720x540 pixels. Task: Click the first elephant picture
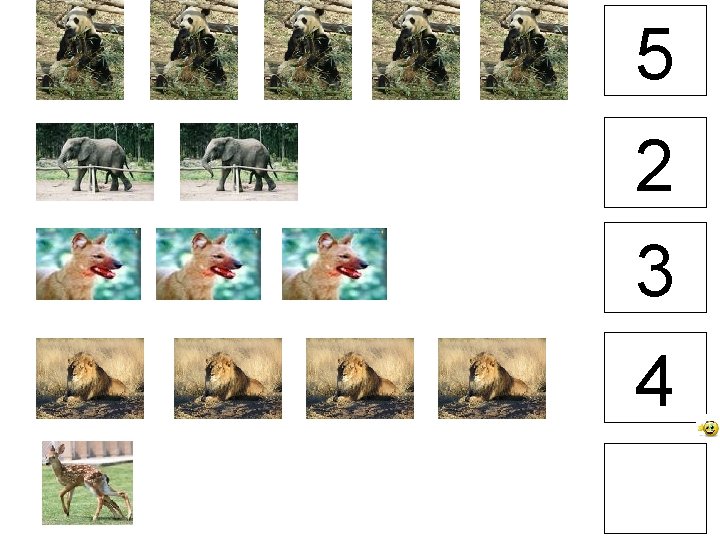(95, 162)
